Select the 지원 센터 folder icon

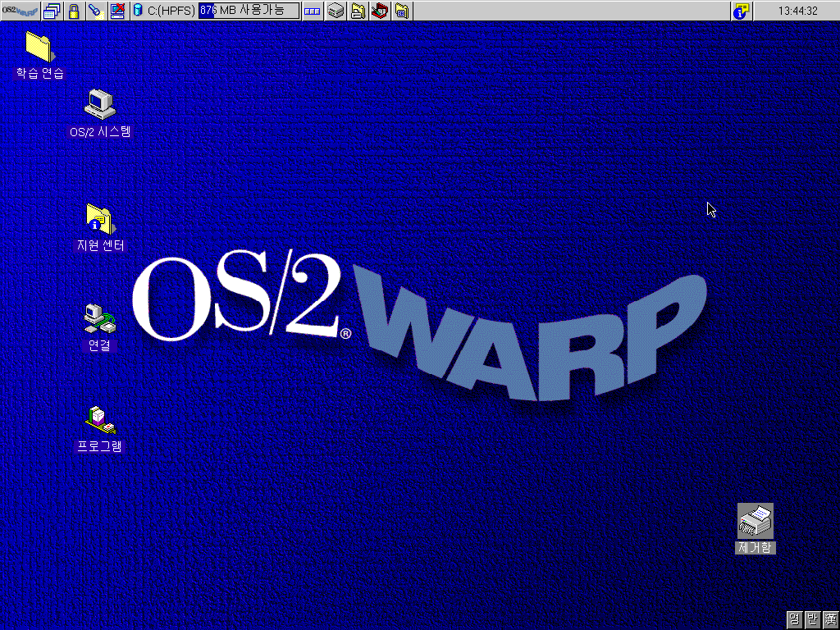[x=101, y=218]
